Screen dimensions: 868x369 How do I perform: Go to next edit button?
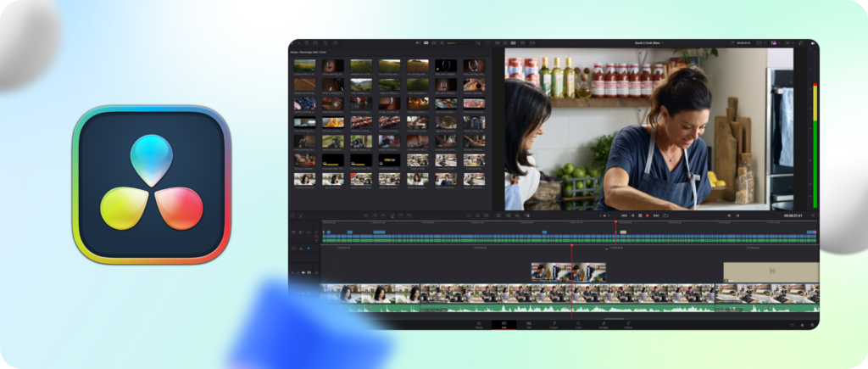coord(737,215)
